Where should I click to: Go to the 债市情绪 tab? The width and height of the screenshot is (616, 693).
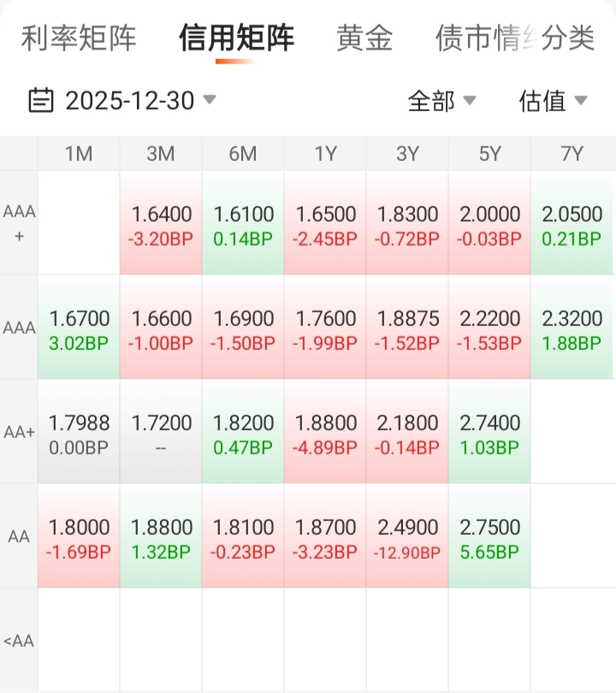pos(479,38)
